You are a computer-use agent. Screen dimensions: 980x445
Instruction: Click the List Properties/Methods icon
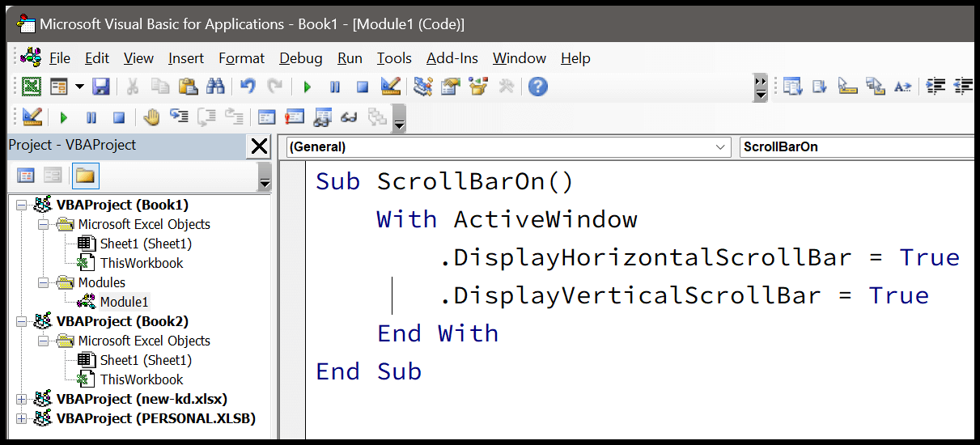click(x=792, y=87)
